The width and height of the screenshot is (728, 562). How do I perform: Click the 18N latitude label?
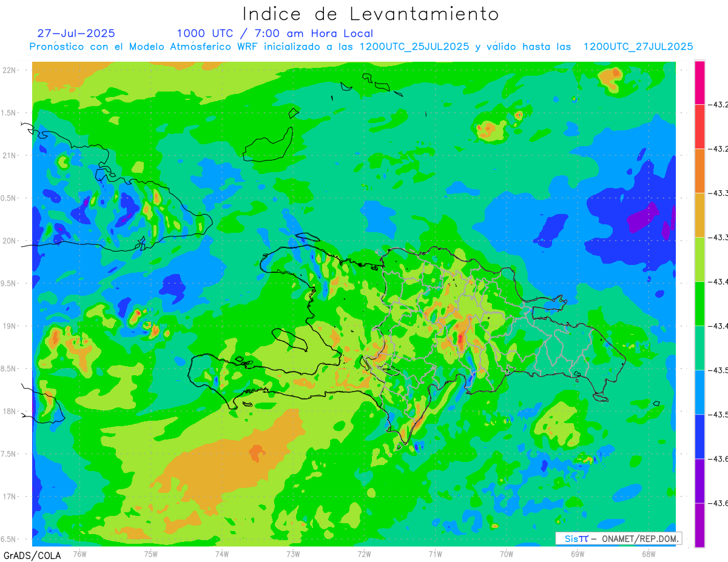(9, 411)
